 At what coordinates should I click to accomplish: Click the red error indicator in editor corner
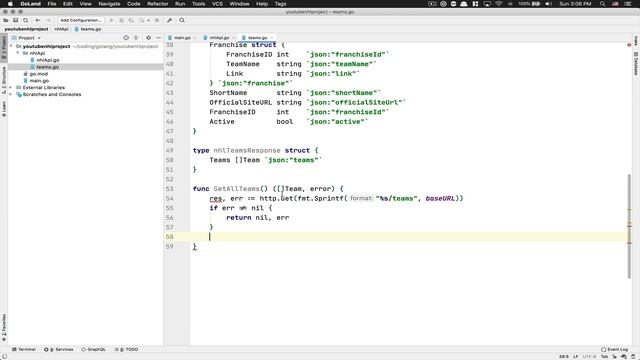pyautogui.click(x=629, y=44)
